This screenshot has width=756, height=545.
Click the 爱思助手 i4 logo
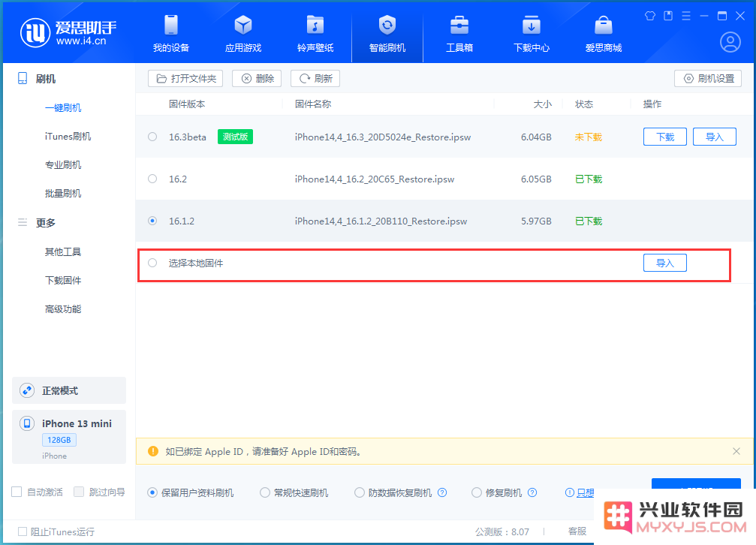tap(68, 33)
